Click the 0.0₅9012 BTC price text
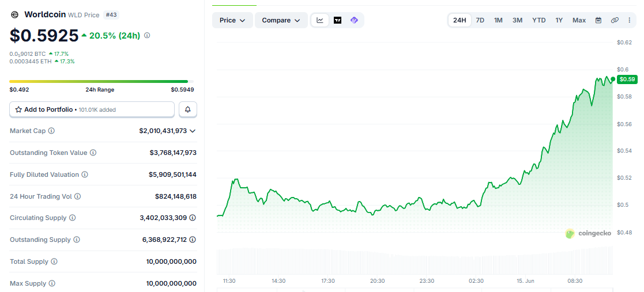The image size is (644, 292). pyautogui.click(x=28, y=54)
